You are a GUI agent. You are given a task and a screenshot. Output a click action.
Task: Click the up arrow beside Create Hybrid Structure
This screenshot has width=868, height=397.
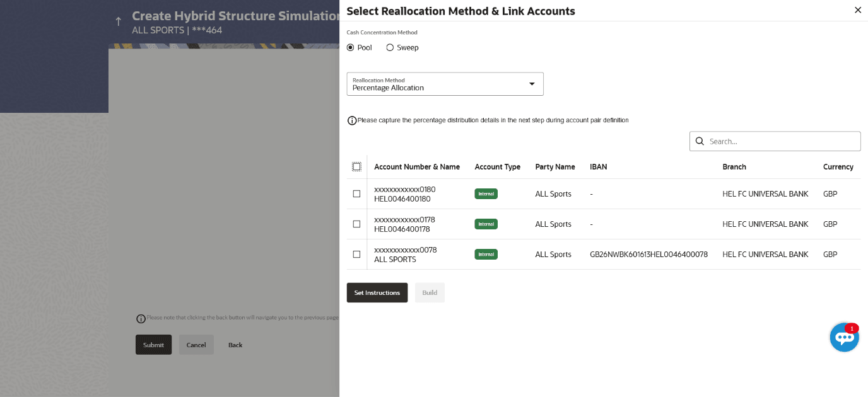[118, 22]
